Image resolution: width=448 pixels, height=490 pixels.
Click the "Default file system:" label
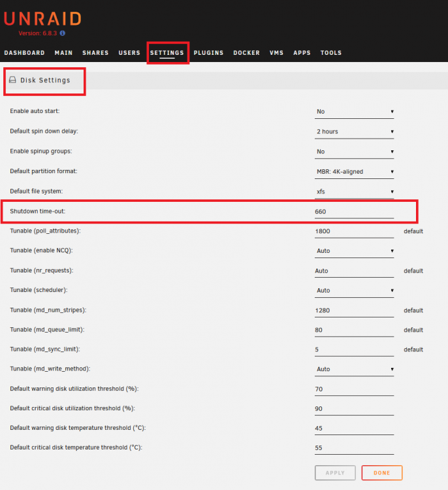point(36,191)
